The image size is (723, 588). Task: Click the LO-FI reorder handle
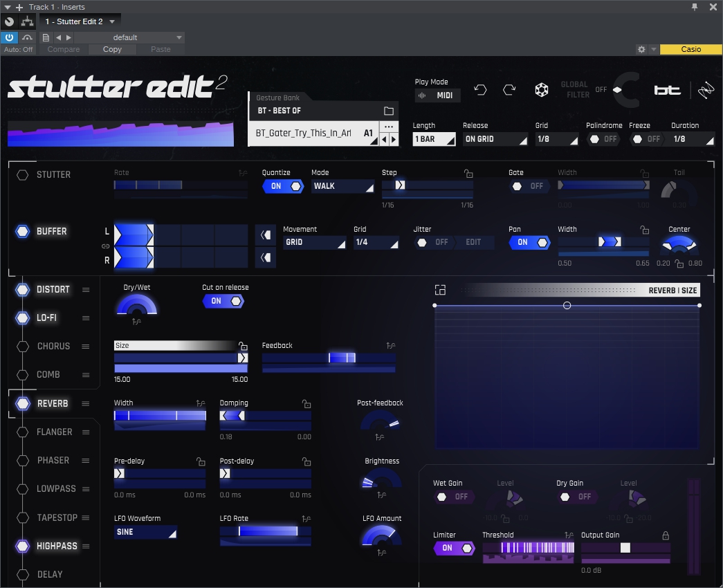[x=86, y=318]
